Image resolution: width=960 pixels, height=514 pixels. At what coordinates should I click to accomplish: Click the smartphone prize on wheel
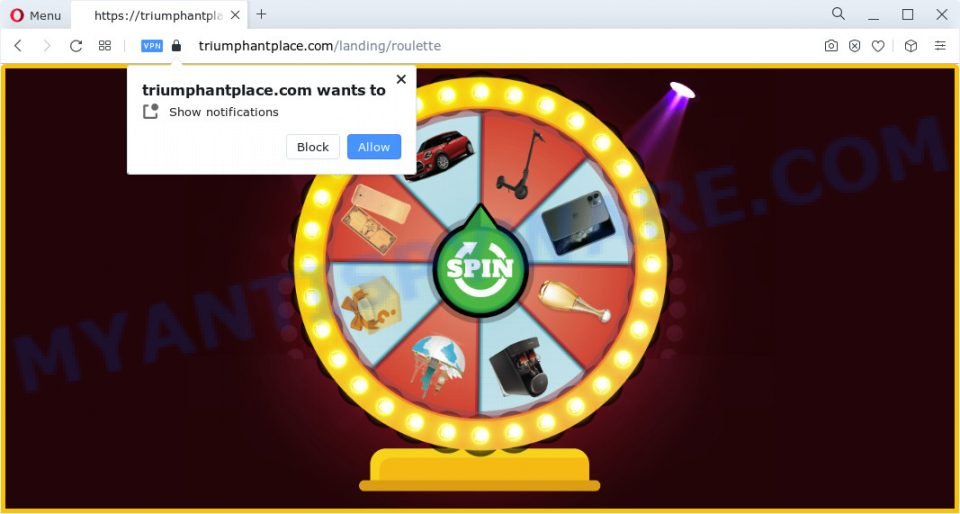577,222
